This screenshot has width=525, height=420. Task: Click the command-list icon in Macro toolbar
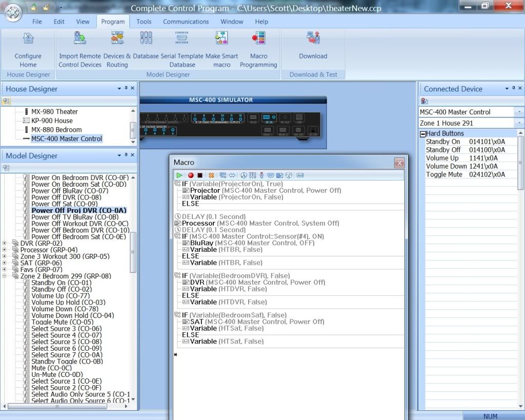(279, 175)
